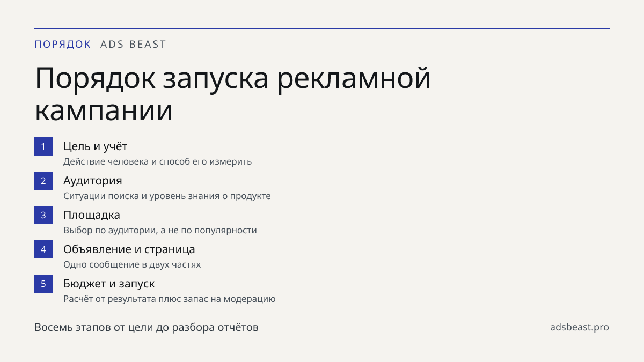644x362 pixels.
Task: Click 'Ситуации поиска и уровень знания о продукте'
Action: pyautogui.click(x=167, y=196)
